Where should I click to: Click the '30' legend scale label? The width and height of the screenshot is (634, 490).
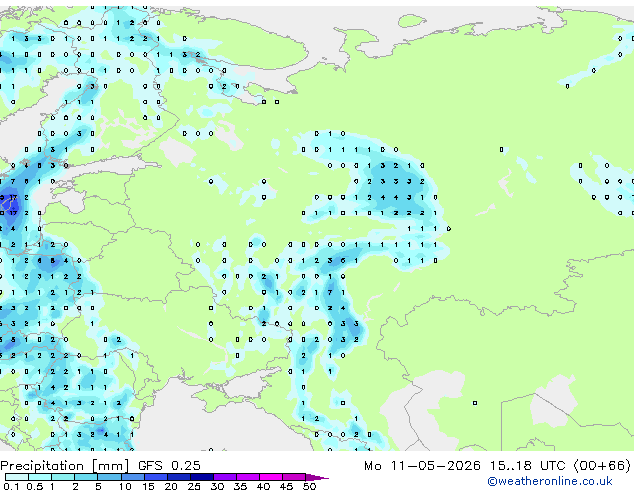(x=217, y=486)
